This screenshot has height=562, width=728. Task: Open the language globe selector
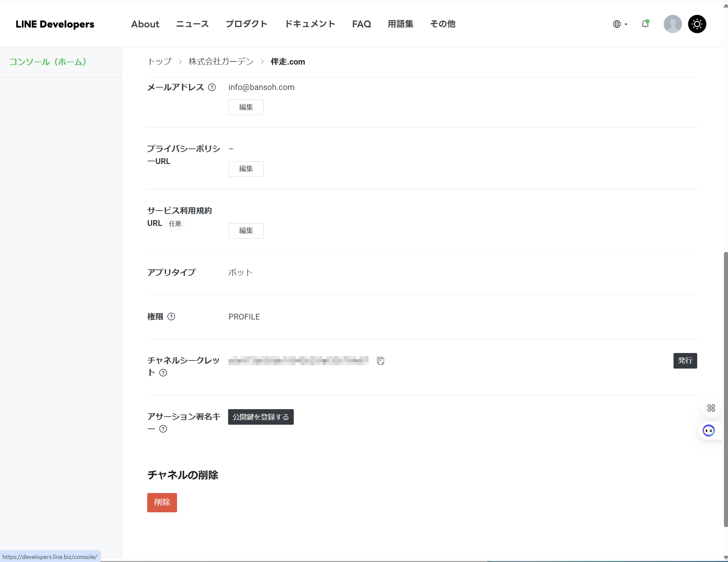(x=620, y=24)
